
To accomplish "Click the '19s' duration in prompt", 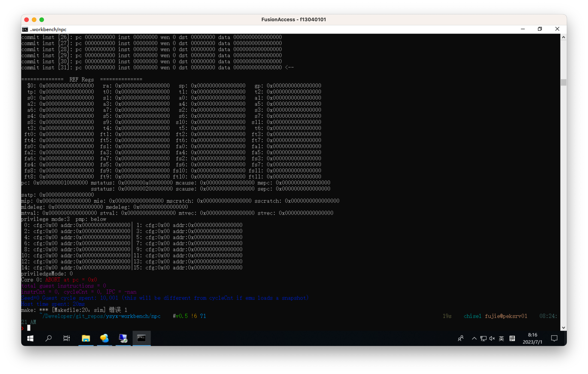I will (447, 316).
